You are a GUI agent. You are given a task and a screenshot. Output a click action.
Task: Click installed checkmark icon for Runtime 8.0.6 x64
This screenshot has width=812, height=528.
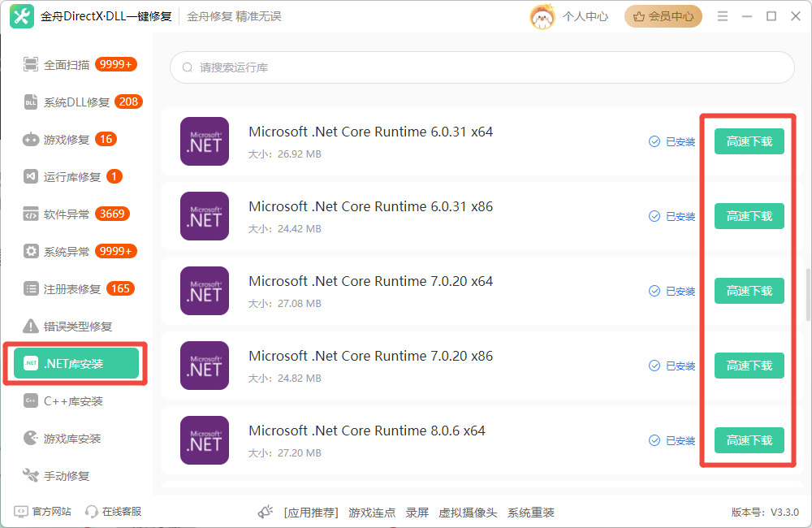tap(654, 440)
